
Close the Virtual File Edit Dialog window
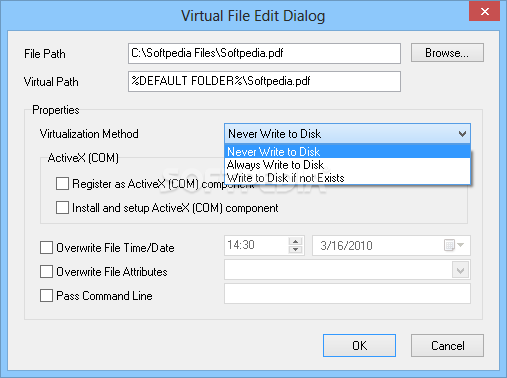(x=484, y=12)
